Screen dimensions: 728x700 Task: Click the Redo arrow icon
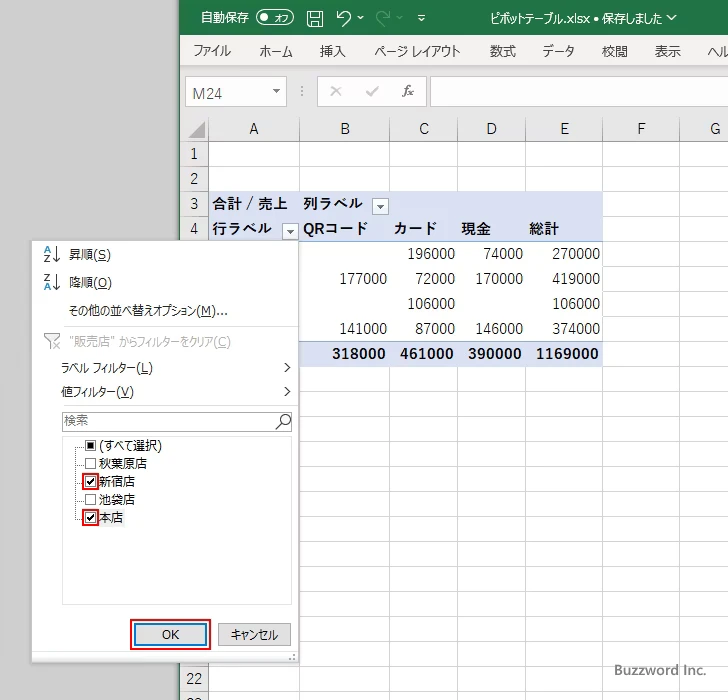[x=383, y=19]
